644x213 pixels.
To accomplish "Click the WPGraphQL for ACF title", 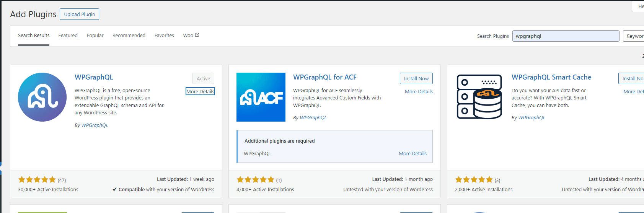I will click(325, 77).
